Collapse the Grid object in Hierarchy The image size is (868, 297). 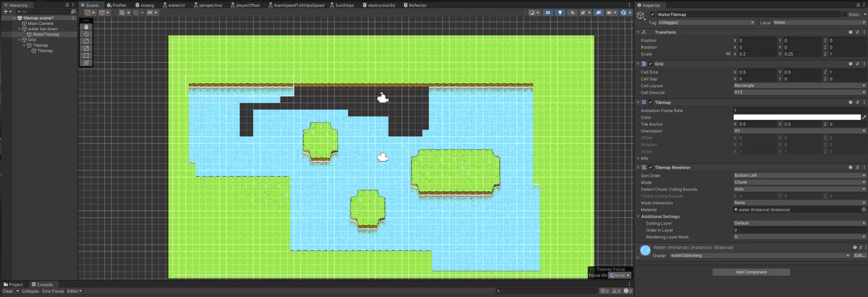(x=20, y=40)
